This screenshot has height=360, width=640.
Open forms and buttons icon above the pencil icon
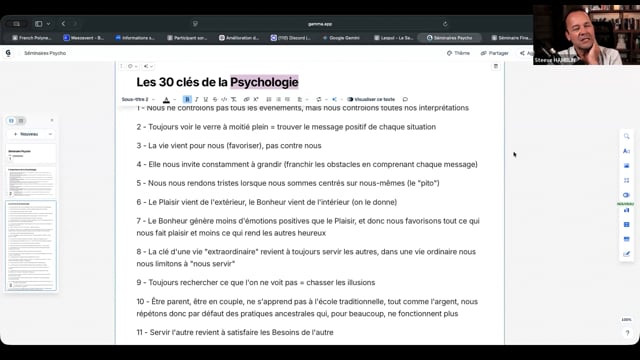pos(627,239)
